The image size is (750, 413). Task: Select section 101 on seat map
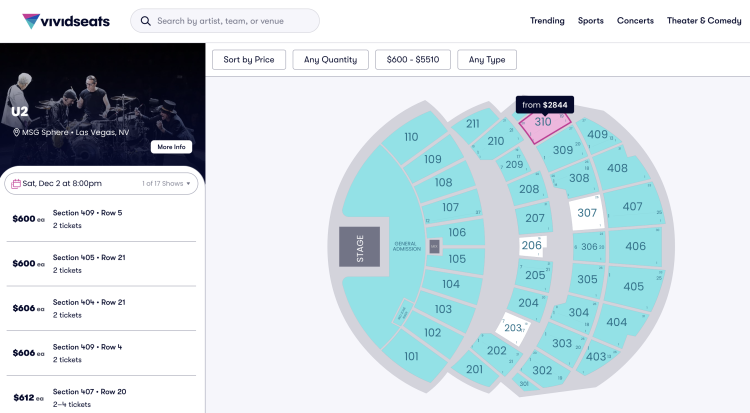410,356
